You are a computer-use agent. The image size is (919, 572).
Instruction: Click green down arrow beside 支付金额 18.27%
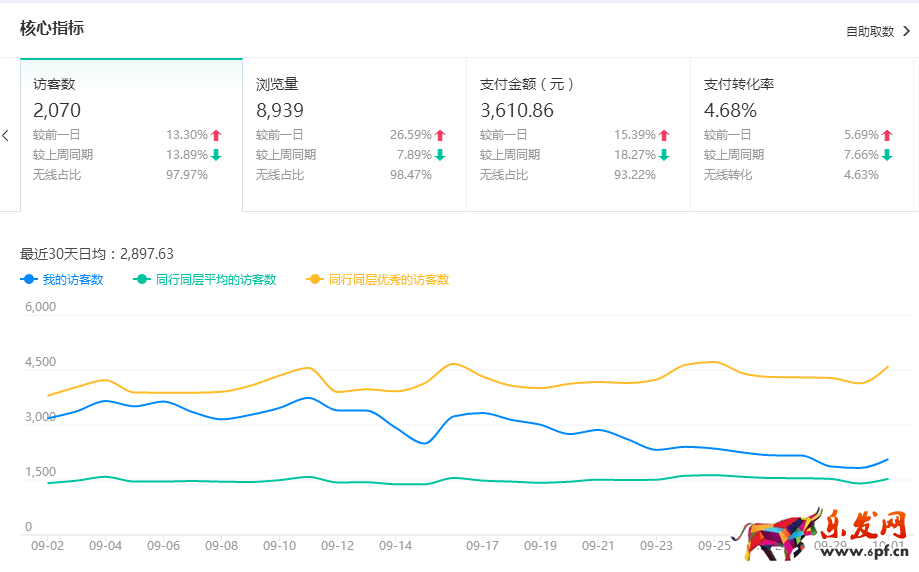(664, 155)
